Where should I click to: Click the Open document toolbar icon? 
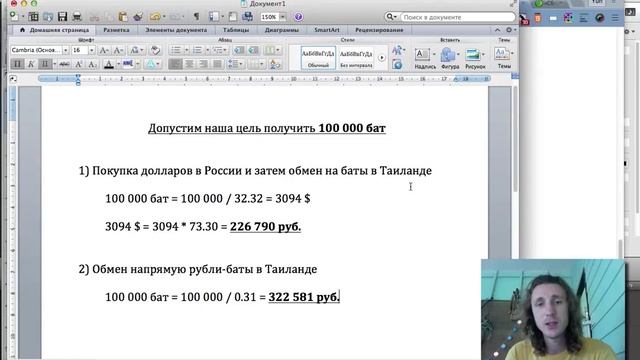[x=48, y=16]
